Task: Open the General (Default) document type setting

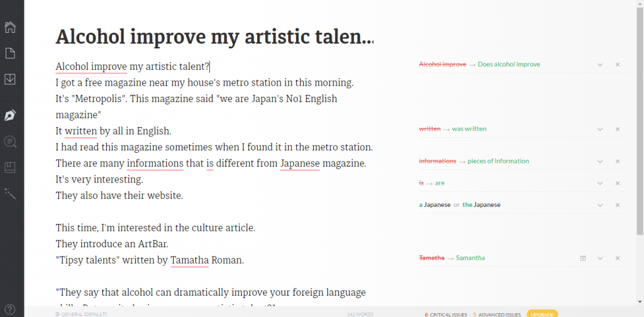Action: [80, 314]
